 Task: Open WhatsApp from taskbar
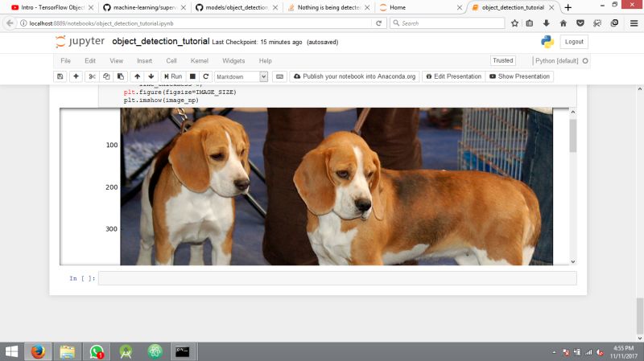[x=97, y=351]
